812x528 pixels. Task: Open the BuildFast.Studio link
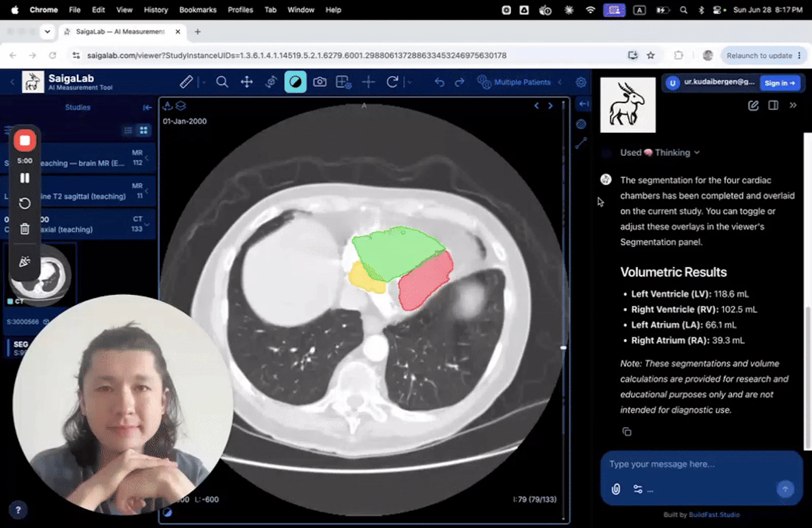(714, 515)
